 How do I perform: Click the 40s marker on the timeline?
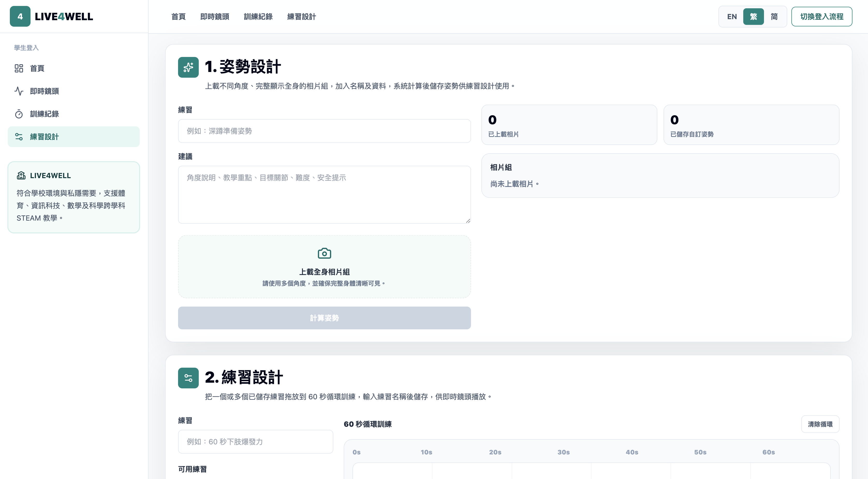pyautogui.click(x=632, y=452)
